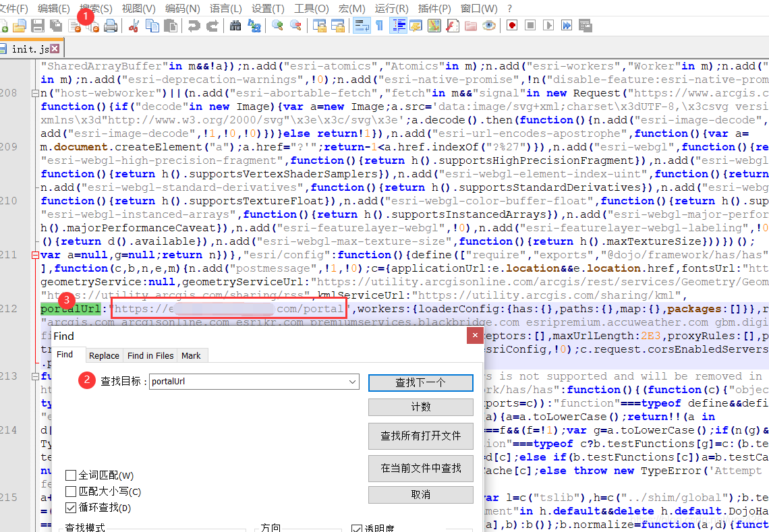Screen dimensions: 769x532
Task: Switch to the Find in Files tab
Action: tap(150, 355)
